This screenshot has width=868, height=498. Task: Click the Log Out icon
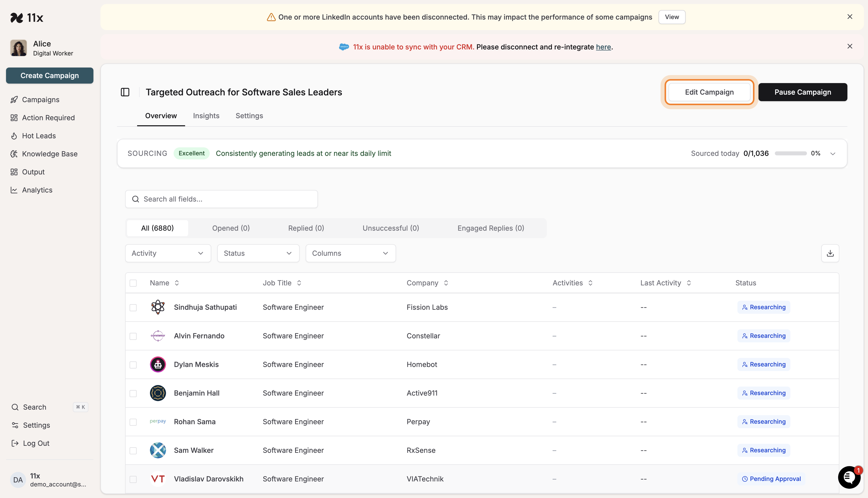15,443
